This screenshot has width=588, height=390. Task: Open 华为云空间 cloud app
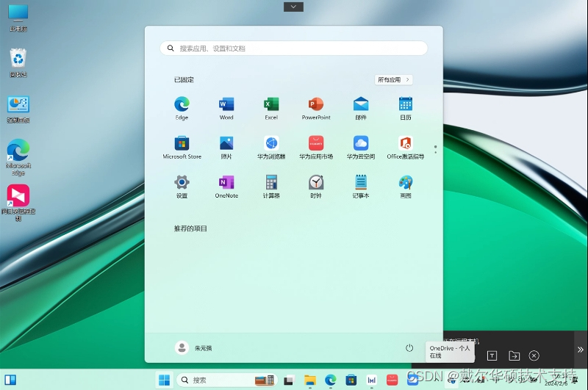tap(361, 148)
